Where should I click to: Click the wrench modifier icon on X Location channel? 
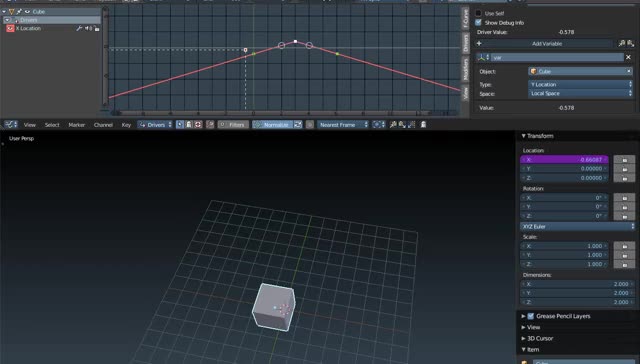pyautogui.click(x=79, y=29)
